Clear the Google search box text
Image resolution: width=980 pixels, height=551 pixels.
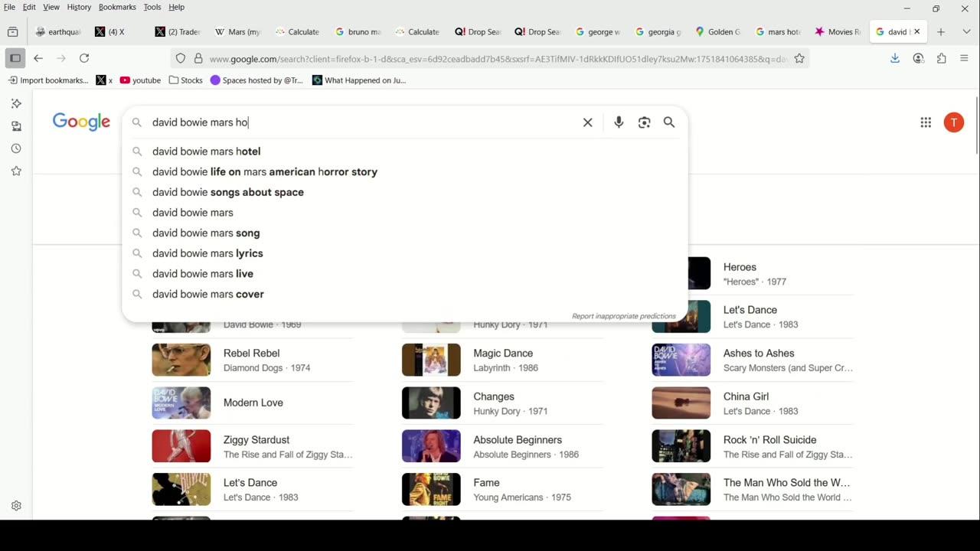[x=587, y=122]
